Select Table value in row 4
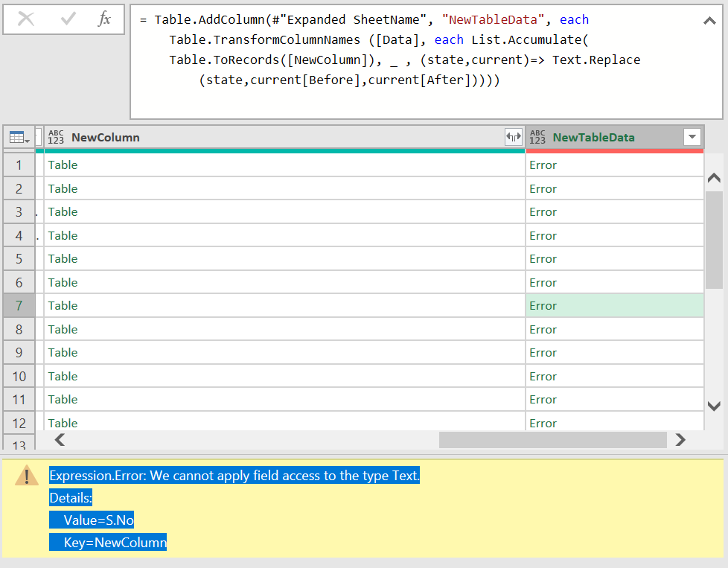728x568 pixels. pyautogui.click(x=63, y=235)
